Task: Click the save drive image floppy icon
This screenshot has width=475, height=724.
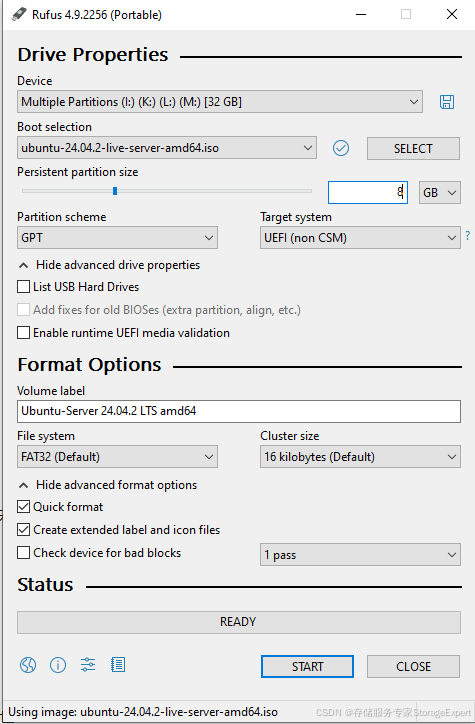Action: click(446, 102)
